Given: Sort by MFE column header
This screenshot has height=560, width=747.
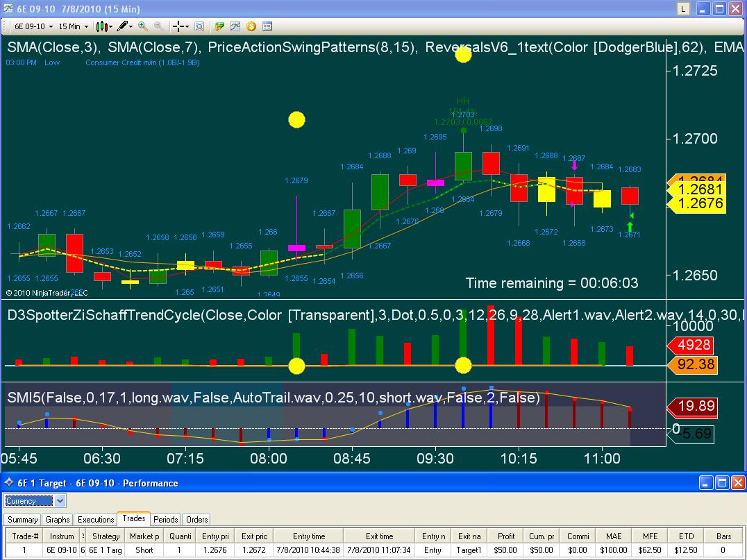Looking at the screenshot, I should (650, 536).
